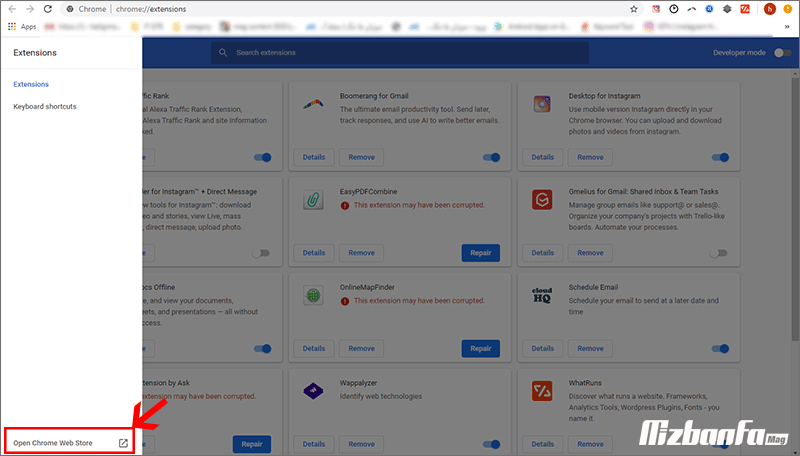Image resolution: width=800 pixels, height=456 pixels.
Task: Click the cloudHQ Schedule Email icon
Action: (542, 295)
